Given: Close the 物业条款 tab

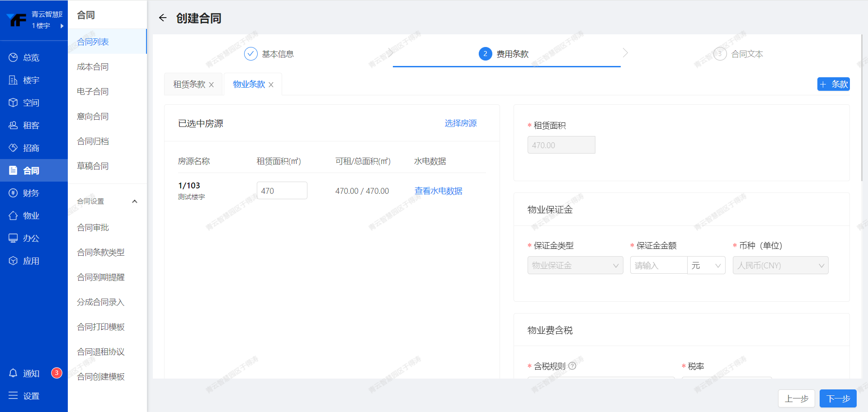Looking at the screenshot, I should (271, 85).
